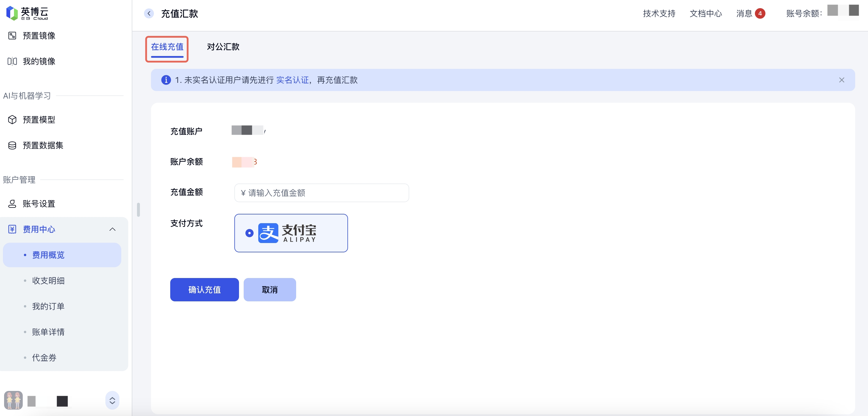Open 收支明细 in the sidebar
868x416 pixels.
[48, 280]
